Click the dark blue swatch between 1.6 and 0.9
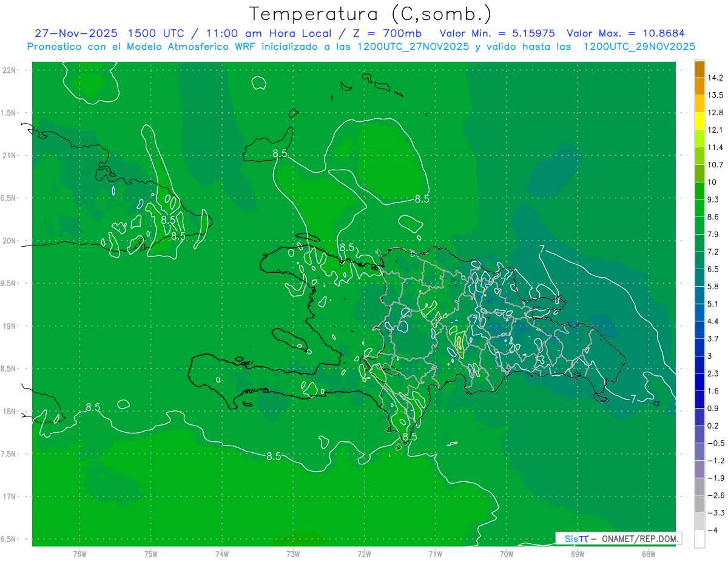 [x=699, y=399]
